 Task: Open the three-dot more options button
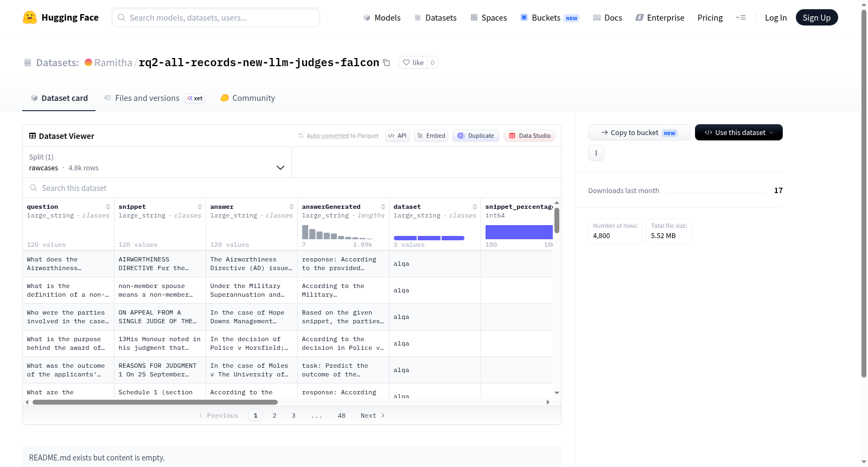(596, 153)
